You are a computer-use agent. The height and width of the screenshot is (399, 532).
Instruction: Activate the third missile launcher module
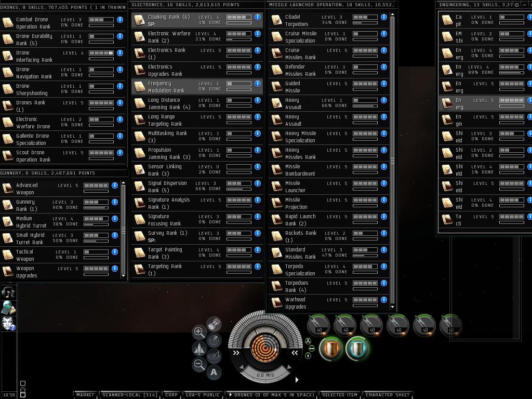pos(371,325)
